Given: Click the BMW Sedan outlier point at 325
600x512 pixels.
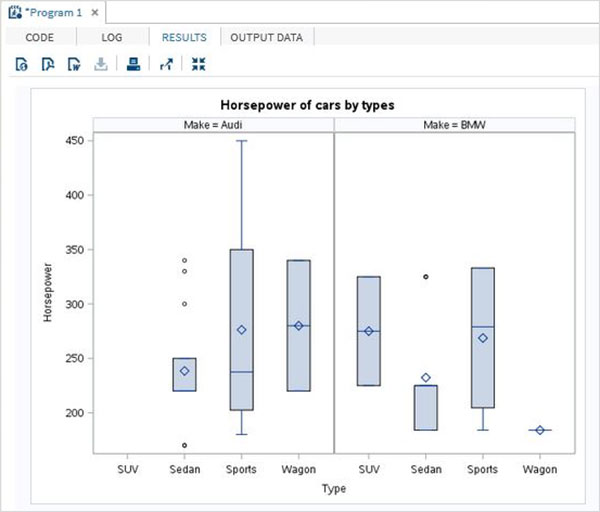Looking at the screenshot, I should 426,277.
